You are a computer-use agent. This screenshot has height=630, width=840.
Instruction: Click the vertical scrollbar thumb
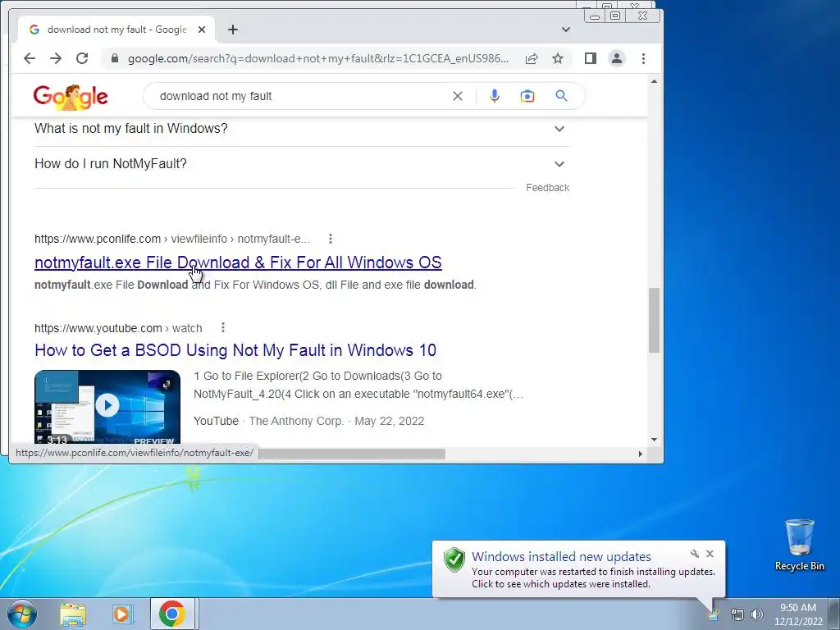[x=654, y=320]
